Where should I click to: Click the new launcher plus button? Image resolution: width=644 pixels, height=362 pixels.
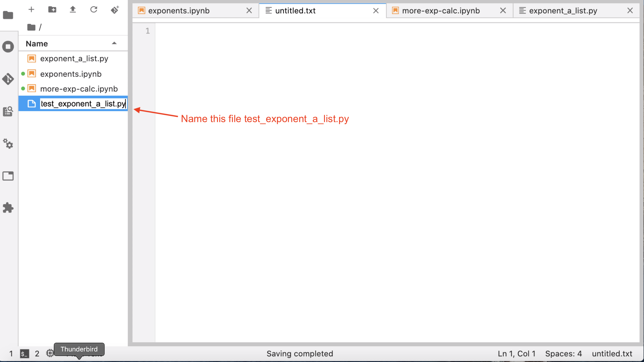[31, 10]
